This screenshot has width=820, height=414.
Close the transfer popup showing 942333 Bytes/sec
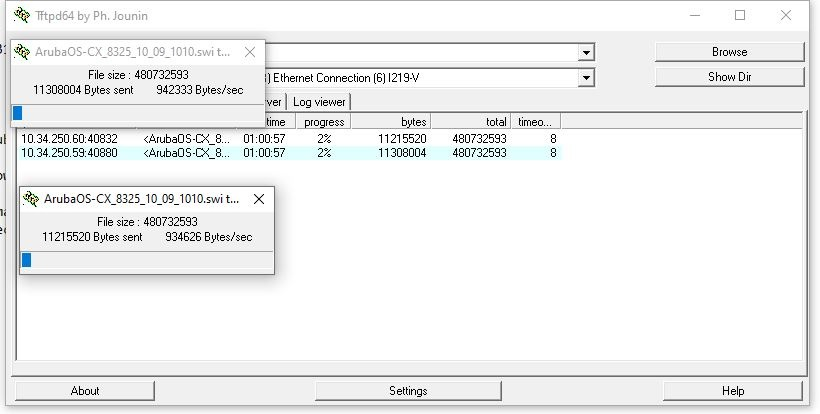pyautogui.click(x=250, y=52)
